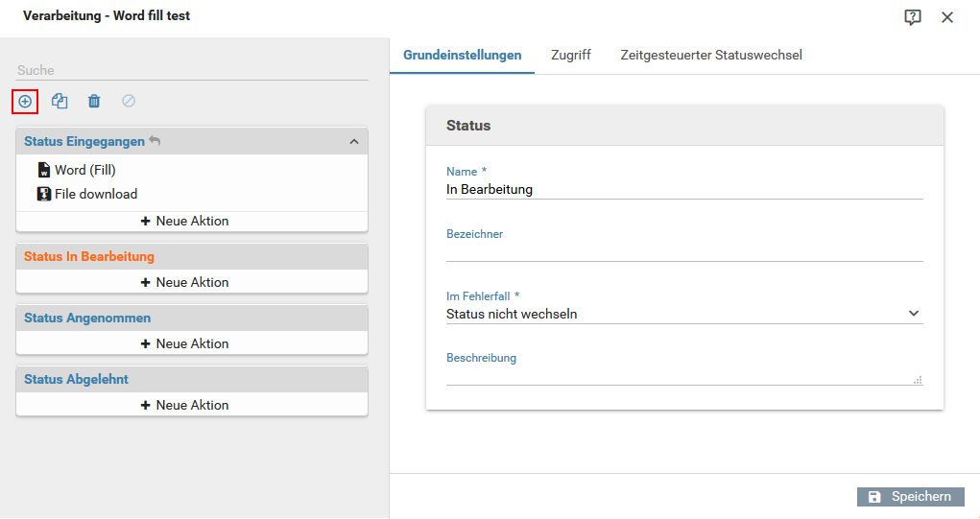Screen dimensions: 980x519
Task: Duplicate the selected status via copy icon
Action: click(x=60, y=101)
